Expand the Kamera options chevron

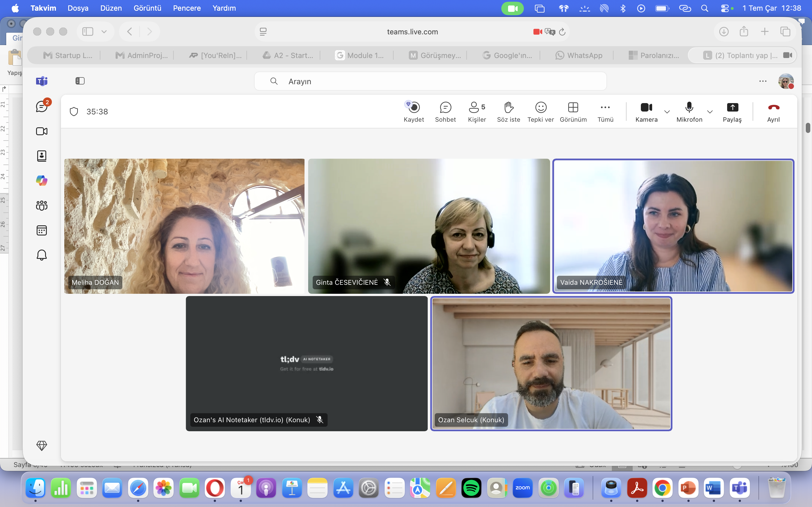pos(667,112)
